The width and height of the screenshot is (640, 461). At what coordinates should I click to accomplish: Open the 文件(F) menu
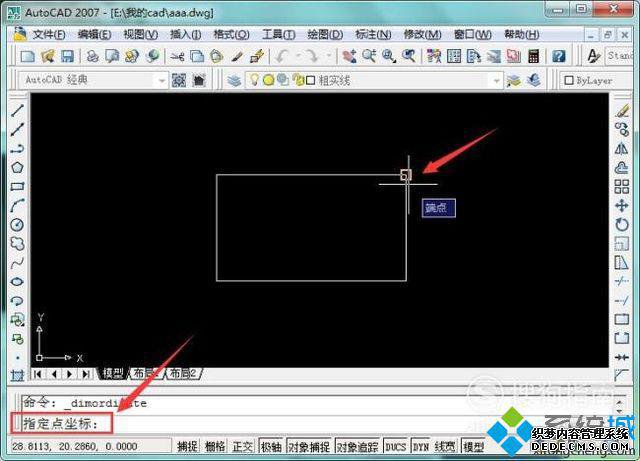(49, 34)
